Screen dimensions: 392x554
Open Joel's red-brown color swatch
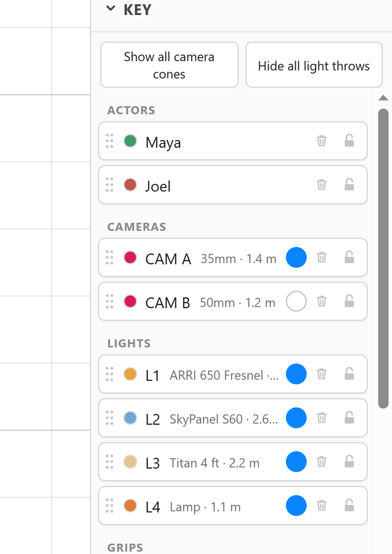(130, 185)
